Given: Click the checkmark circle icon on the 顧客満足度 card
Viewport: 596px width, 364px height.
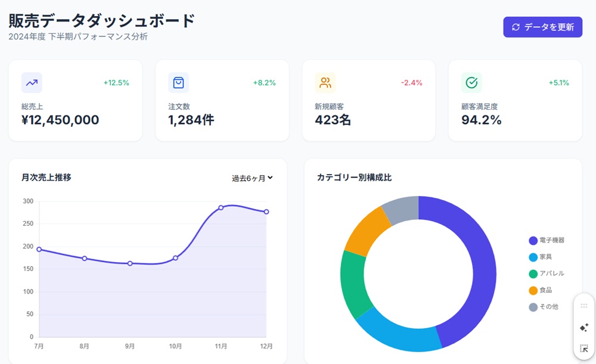Looking at the screenshot, I should coord(471,82).
